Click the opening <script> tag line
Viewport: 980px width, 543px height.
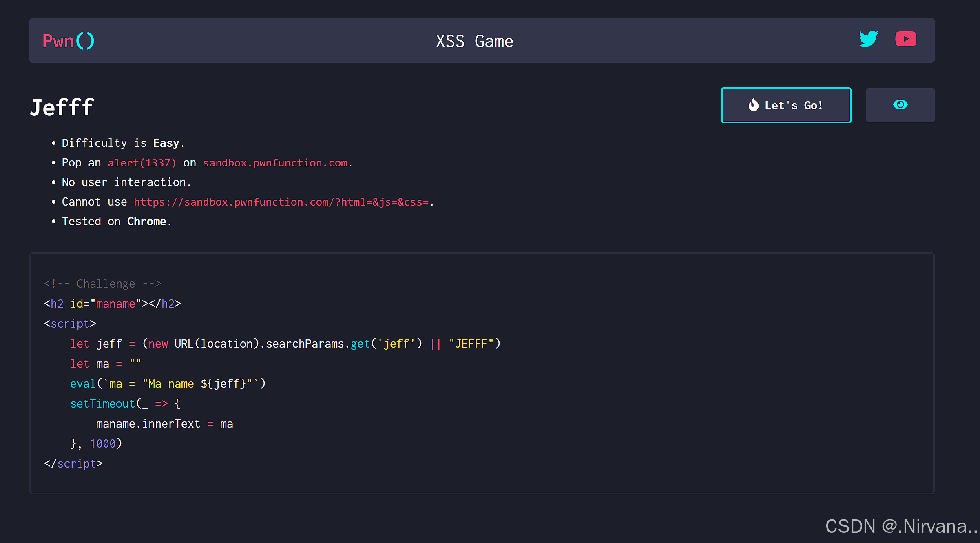click(x=70, y=324)
